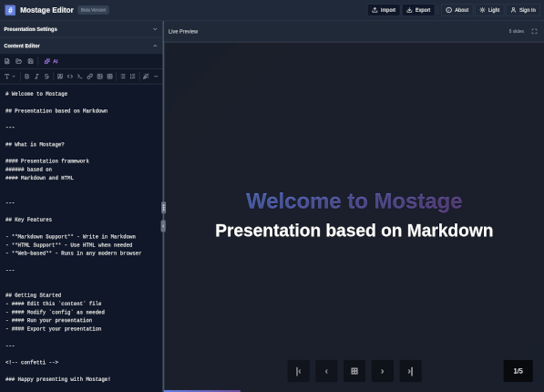Viewport: 544px width, 392px height.
Task: Click the '**HTML Support**' bullet line
Action: [68, 245]
